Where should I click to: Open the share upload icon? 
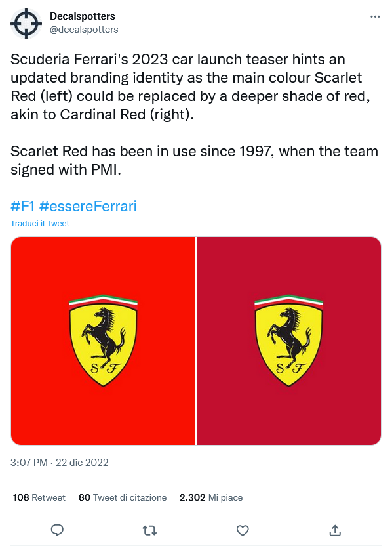coord(334,530)
